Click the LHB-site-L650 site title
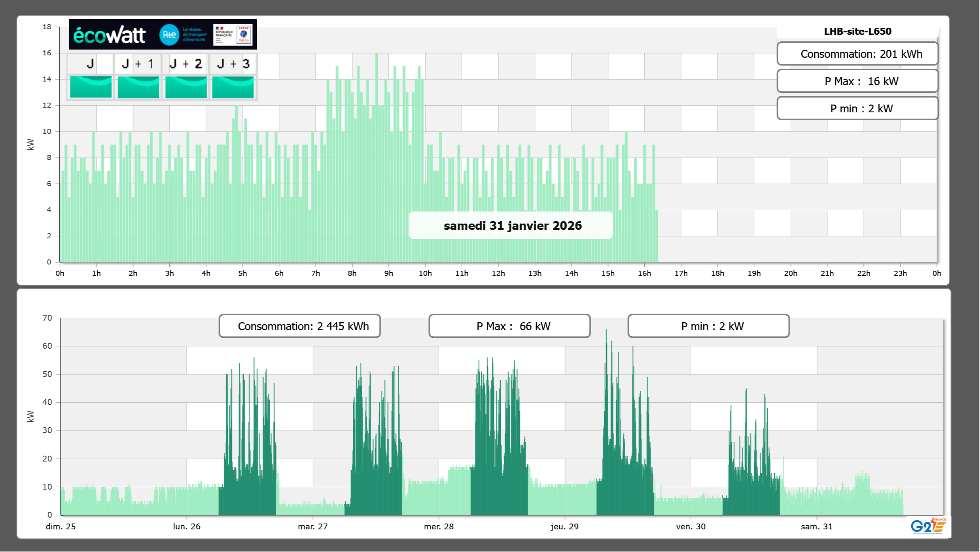This screenshot has height=552, width=980. [x=857, y=31]
